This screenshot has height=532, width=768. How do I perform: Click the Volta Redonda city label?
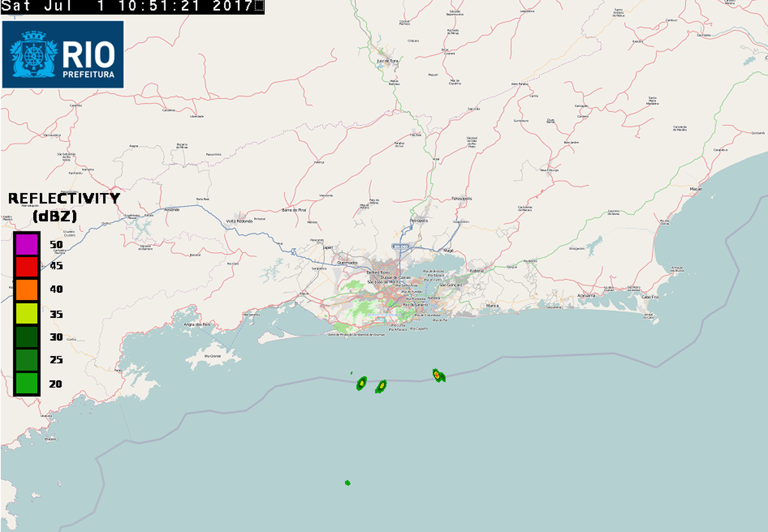(x=239, y=221)
